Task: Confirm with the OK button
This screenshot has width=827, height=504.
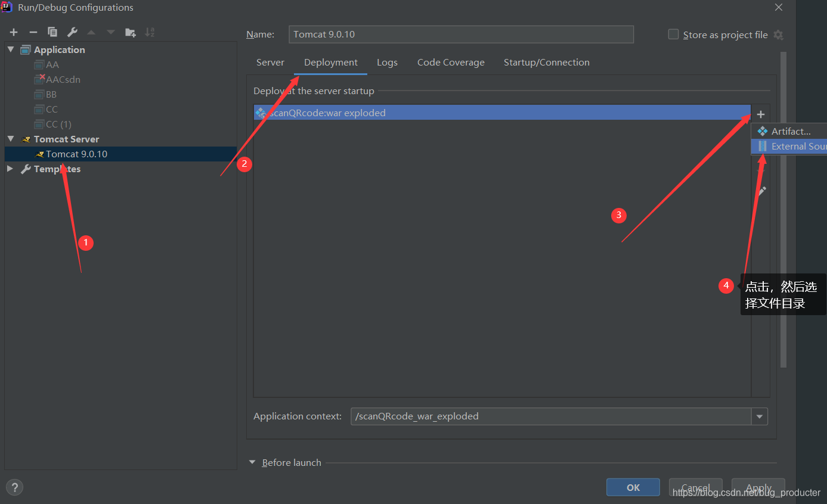Action: (x=633, y=487)
